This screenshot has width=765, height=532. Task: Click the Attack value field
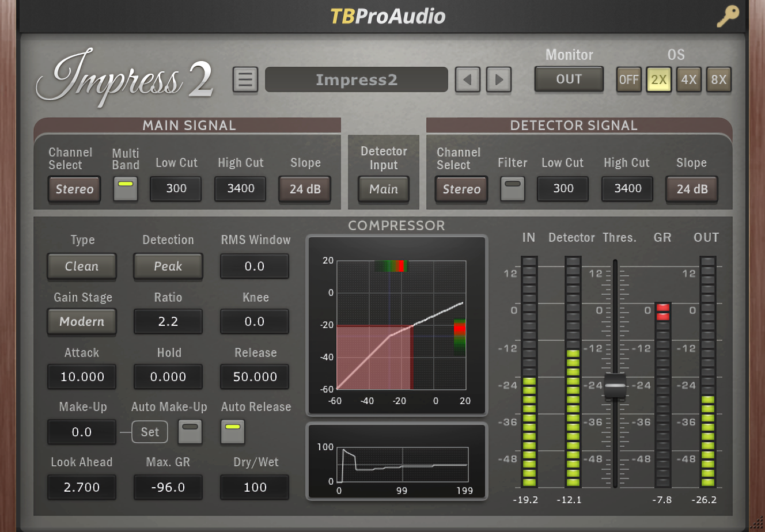pos(82,377)
